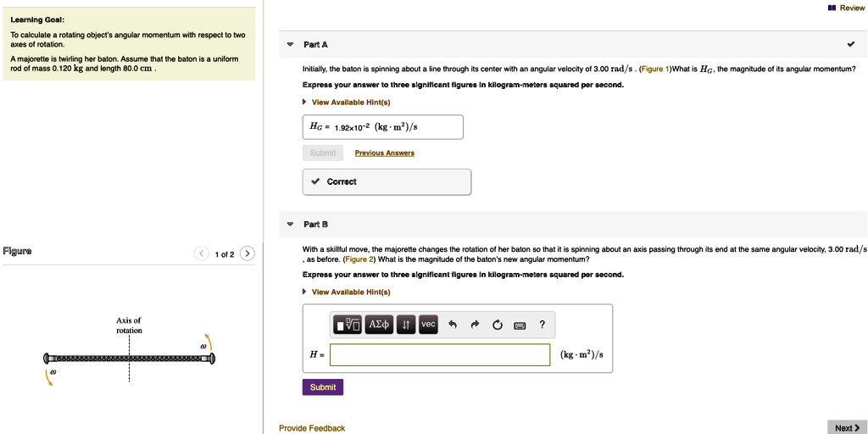The image size is (868, 434).
Task: Expand View Available Hint(s) under Part B
Action: coord(350,292)
